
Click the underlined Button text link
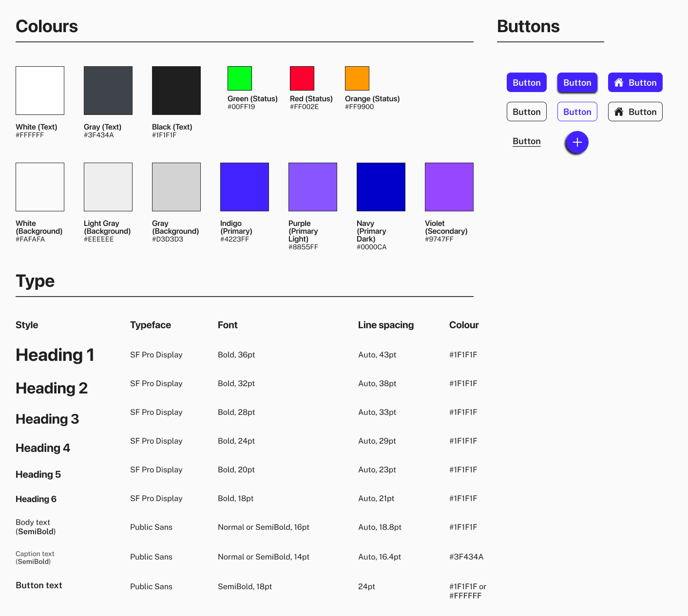(526, 141)
